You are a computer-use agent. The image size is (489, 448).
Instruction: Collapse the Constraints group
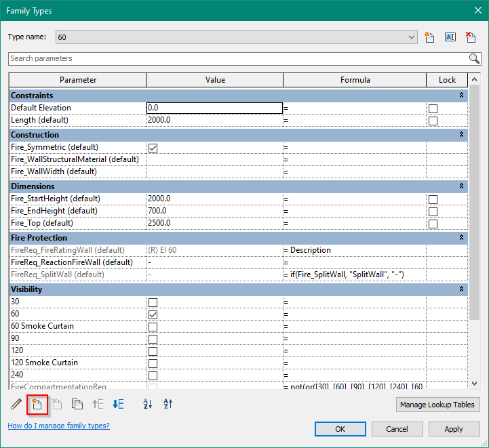pos(461,96)
